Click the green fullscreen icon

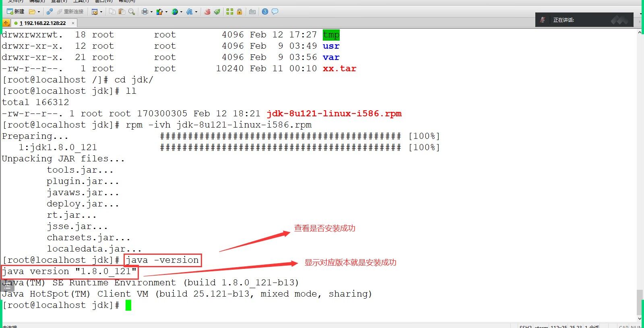pyautogui.click(x=230, y=12)
